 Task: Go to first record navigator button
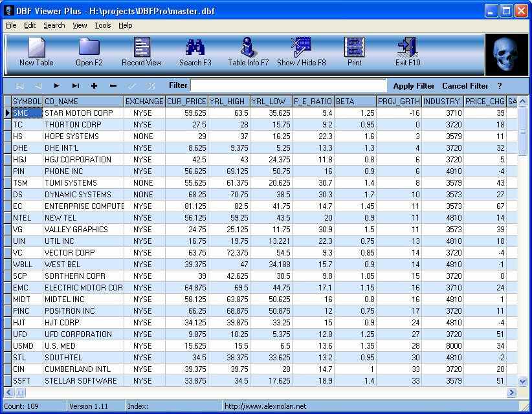[19, 86]
